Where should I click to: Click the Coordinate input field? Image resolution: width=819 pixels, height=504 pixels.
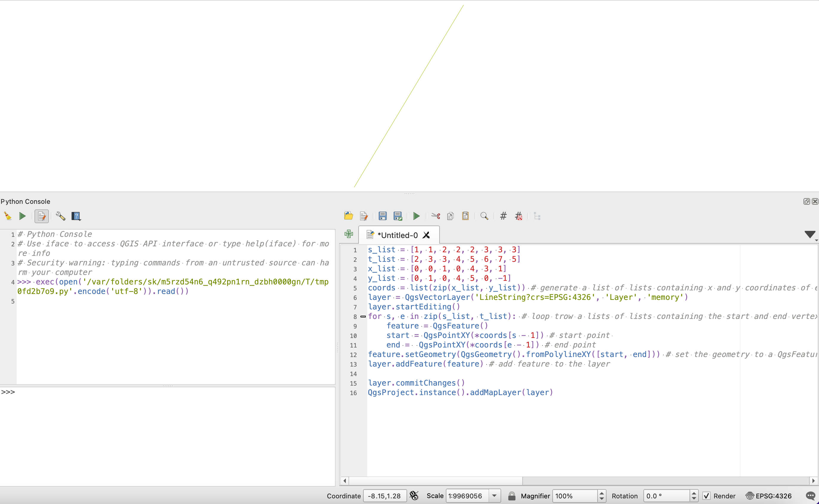click(385, 496)
